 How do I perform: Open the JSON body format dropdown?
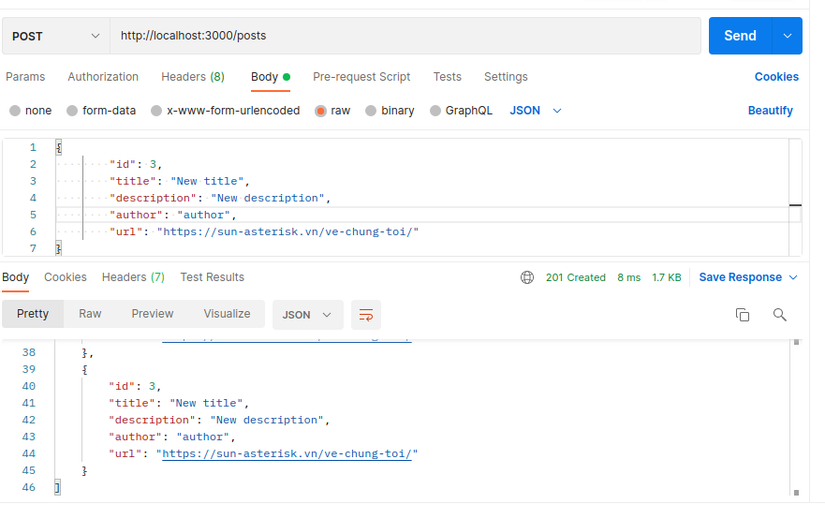click(x=536, y=111)
